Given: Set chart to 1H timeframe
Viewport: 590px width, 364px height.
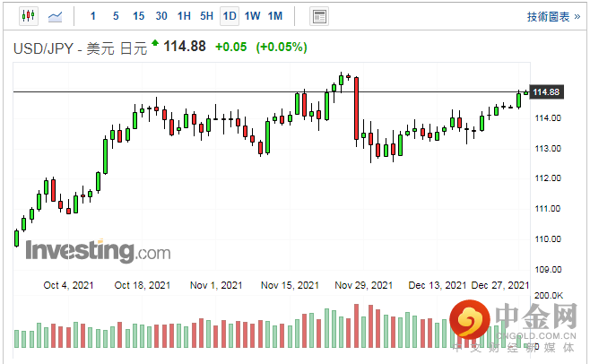Looking at the screenshot, I should pos(184,16).
